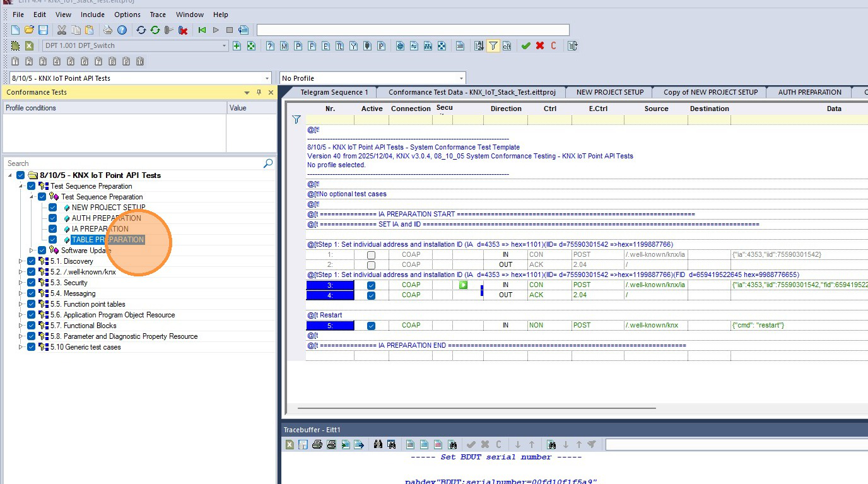868x484 pixels.
Task: Click the disconnect icon with the red X
Action: click(183, 30)
